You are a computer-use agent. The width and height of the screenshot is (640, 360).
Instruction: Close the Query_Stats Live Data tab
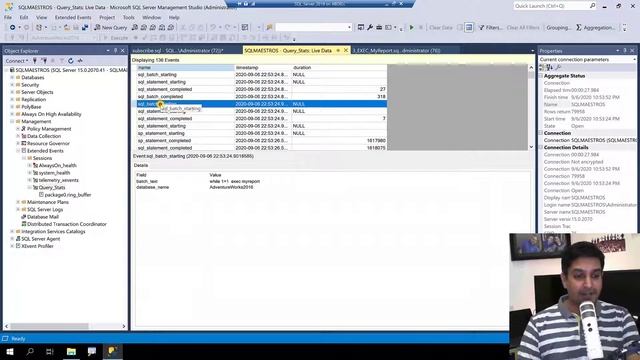346,50
